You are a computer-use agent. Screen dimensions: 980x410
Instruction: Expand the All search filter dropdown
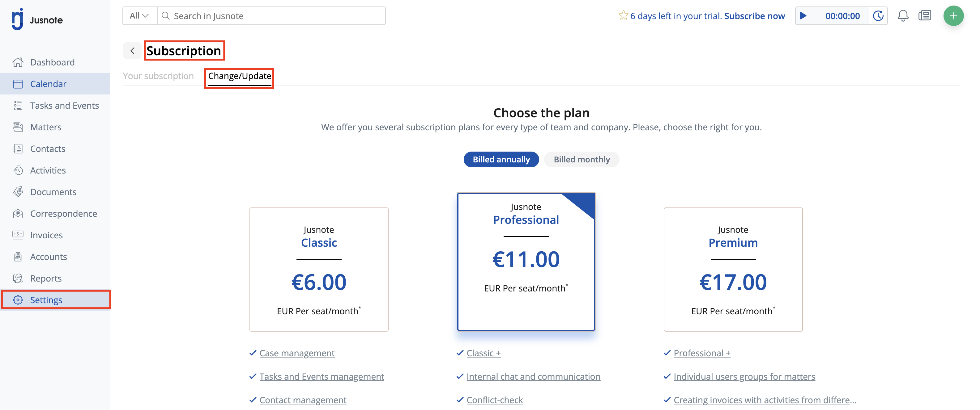(x=139, y=15)
